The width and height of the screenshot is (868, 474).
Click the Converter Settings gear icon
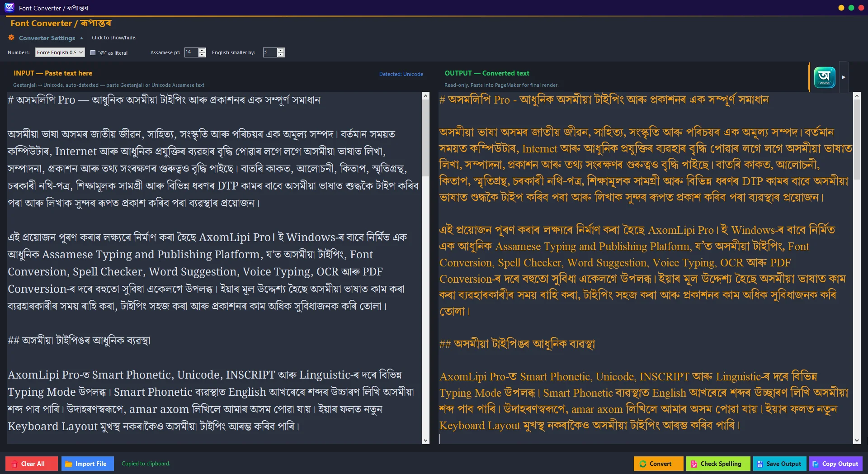tap(11, 38)
